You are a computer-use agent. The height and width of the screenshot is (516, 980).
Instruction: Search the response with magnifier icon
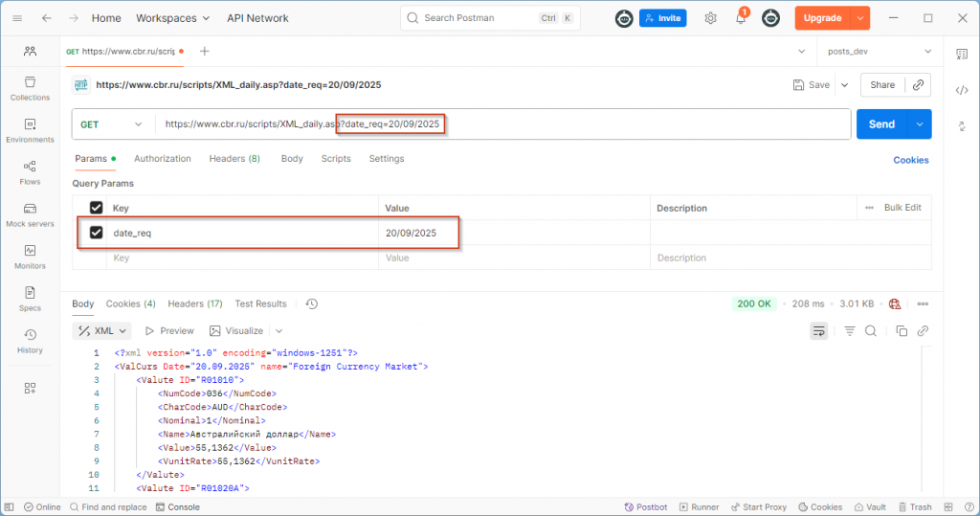(871, 331)
